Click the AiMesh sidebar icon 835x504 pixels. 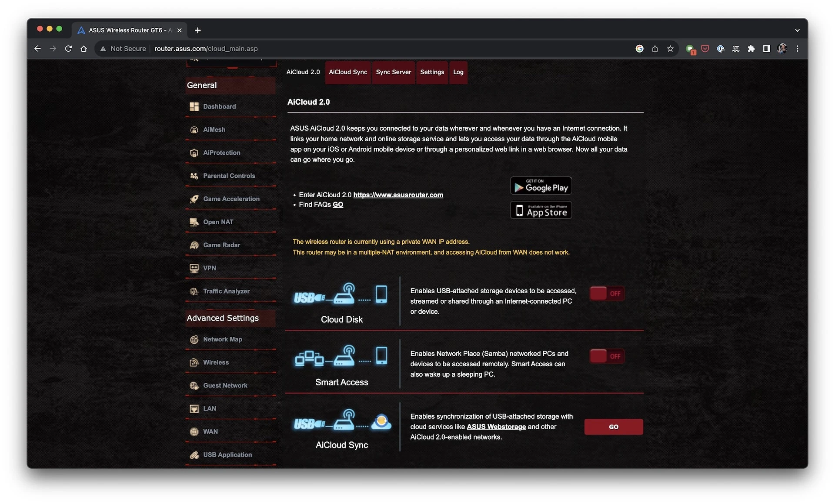coord(194,129)
